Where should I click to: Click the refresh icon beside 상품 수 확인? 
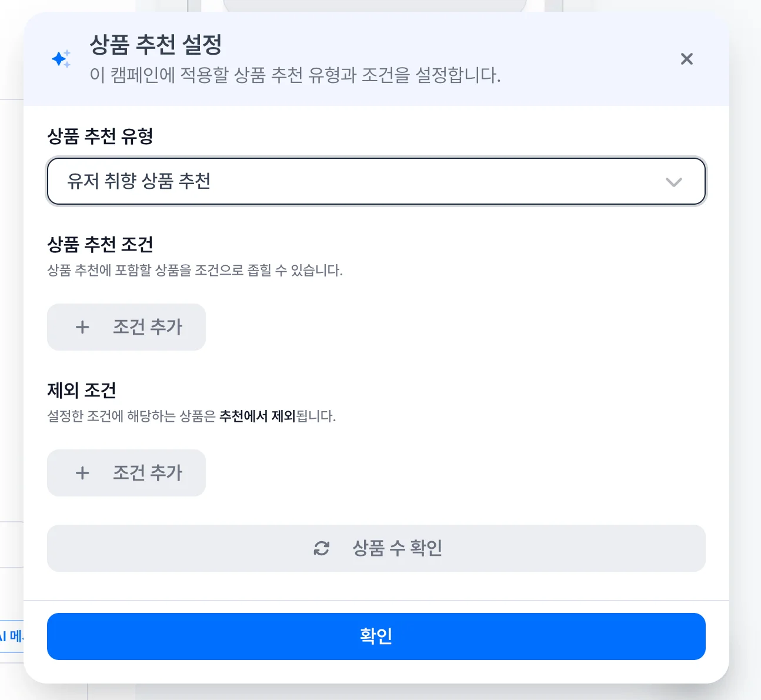(x=322, y=548)
